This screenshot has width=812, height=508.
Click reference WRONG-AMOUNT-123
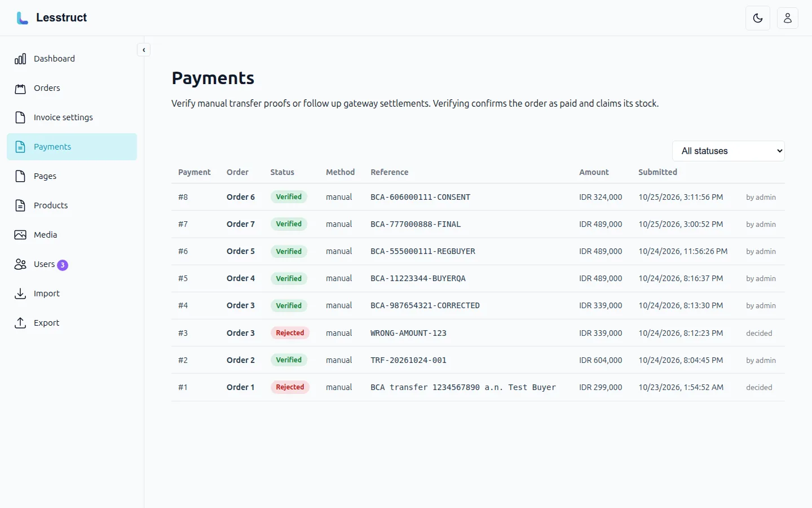[408, 333]
